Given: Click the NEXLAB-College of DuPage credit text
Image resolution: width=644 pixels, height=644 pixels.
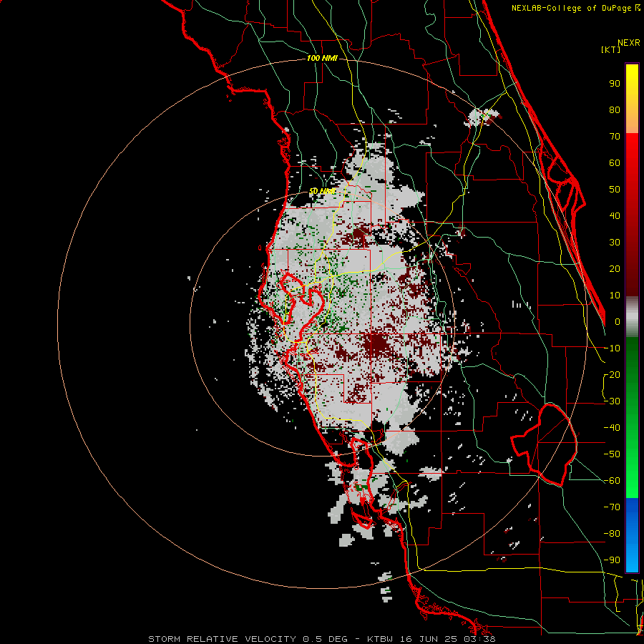Looking at the screenshot, I should coord(576,8).
